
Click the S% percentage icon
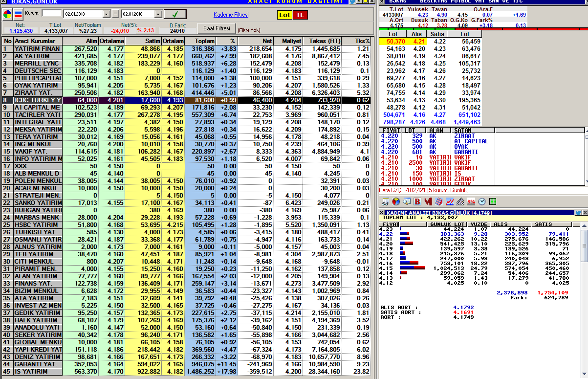point(471,201)
